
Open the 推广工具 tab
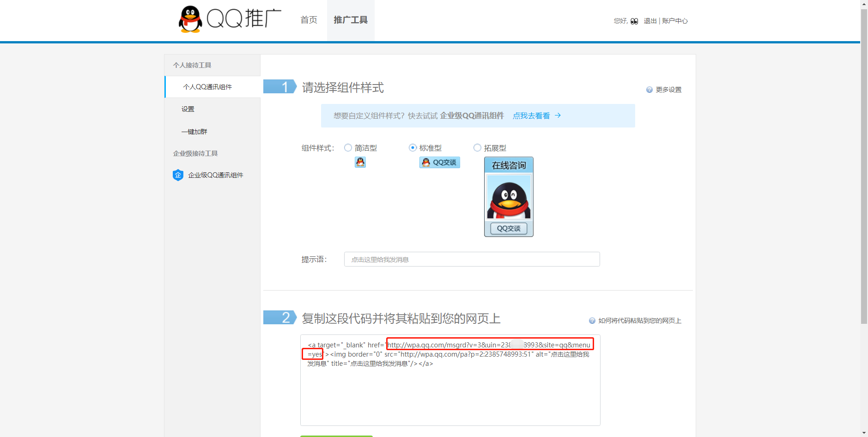tap(351, 20)
